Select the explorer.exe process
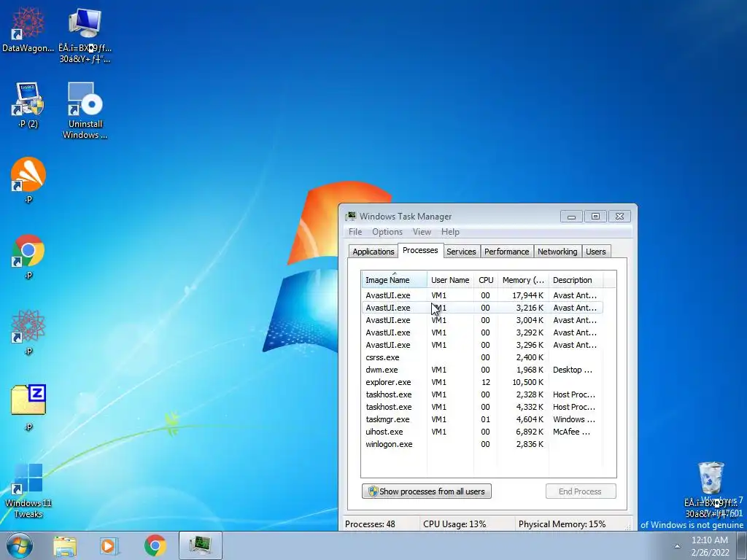Screen dimensions: 747x560 coord(482,382)
